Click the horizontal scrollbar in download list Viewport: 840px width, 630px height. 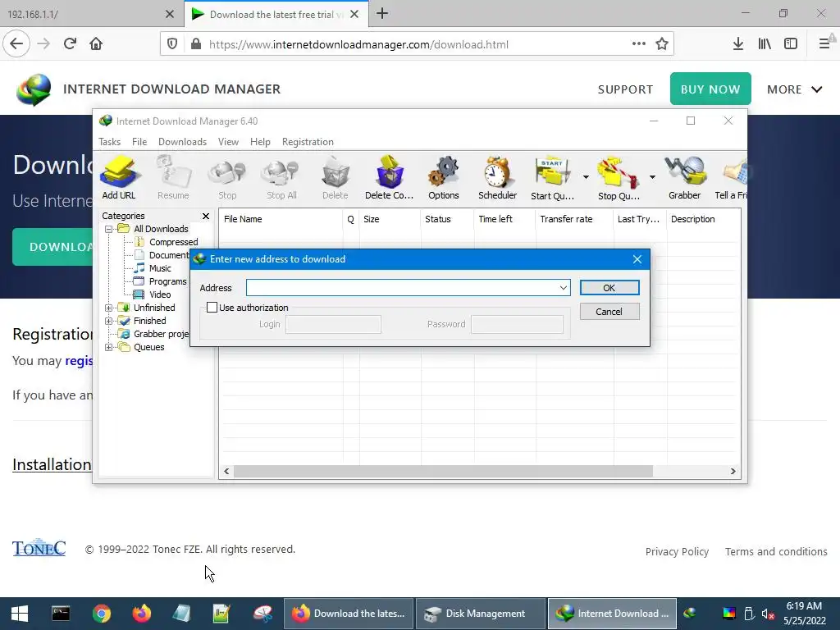[443, 472]
